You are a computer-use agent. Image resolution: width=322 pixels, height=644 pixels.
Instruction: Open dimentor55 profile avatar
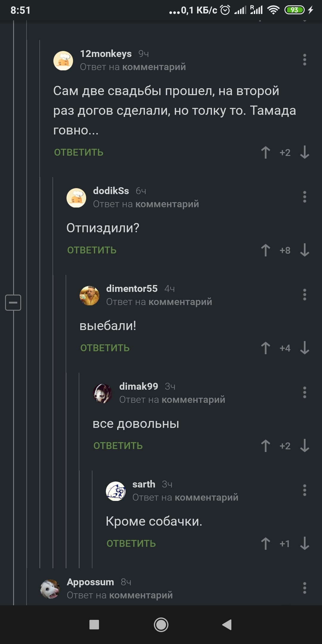(x=89, y=295)
